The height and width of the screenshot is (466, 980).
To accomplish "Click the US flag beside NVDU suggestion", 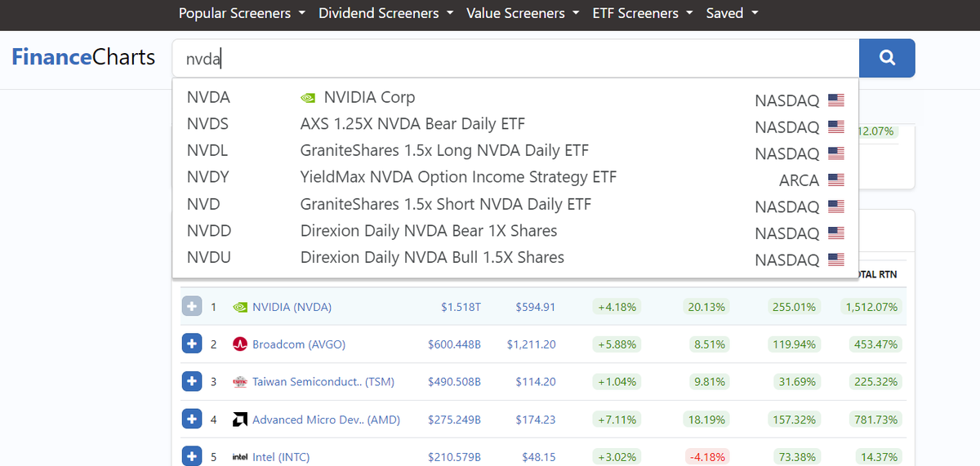I will tap(835, 259).
